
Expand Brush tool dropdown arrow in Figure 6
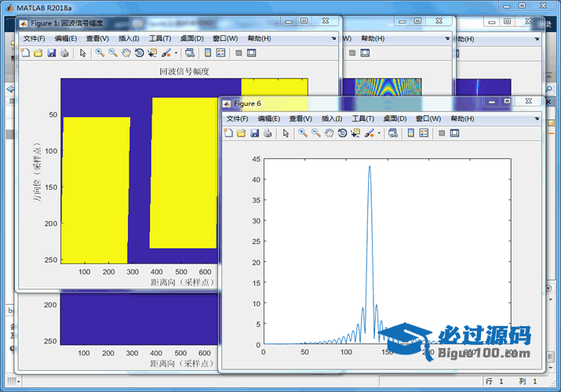[x=378, y=133]
